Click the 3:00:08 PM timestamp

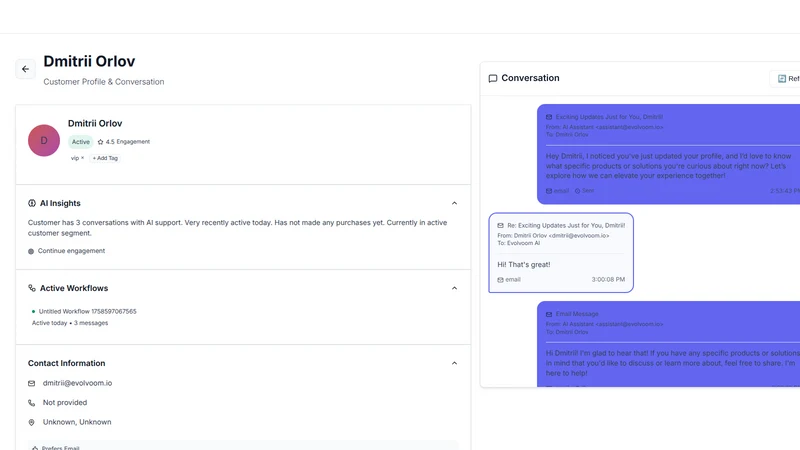(x=608, y=280)
